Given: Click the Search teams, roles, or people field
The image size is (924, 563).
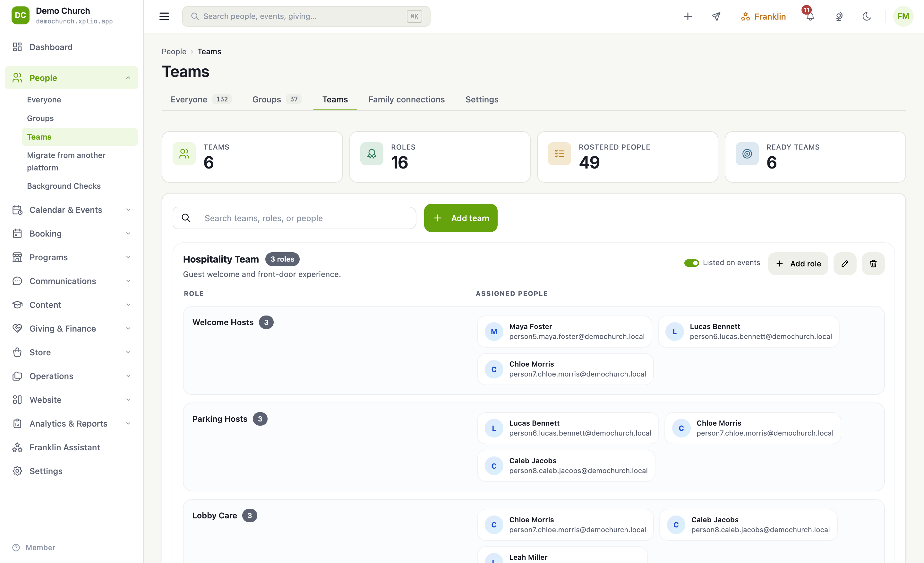Looking at the screenshot, I should tap(294, 218).
